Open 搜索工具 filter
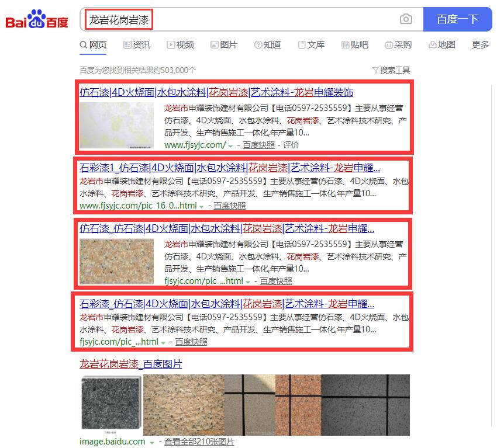Viewport: 497px width, 448px height. pos(391,70)
